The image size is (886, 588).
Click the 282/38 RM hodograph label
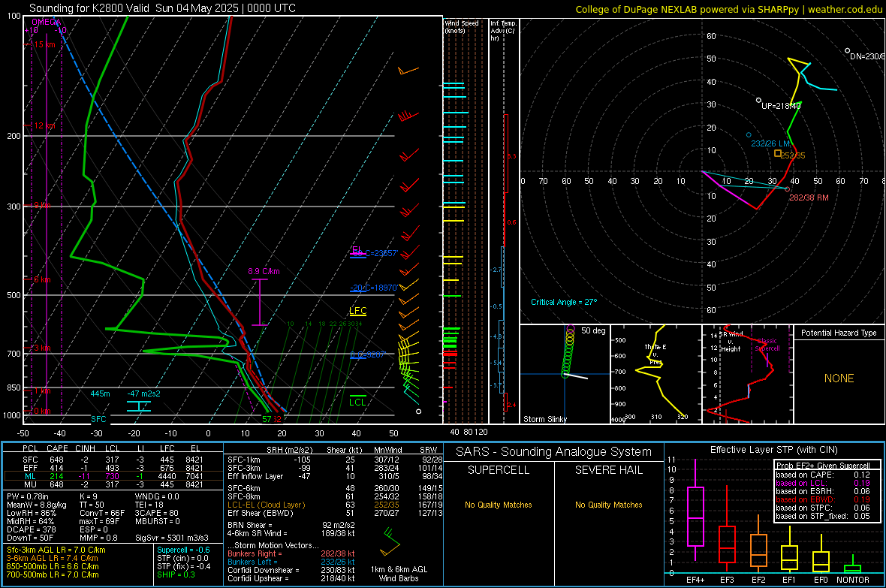click(809, 198)
